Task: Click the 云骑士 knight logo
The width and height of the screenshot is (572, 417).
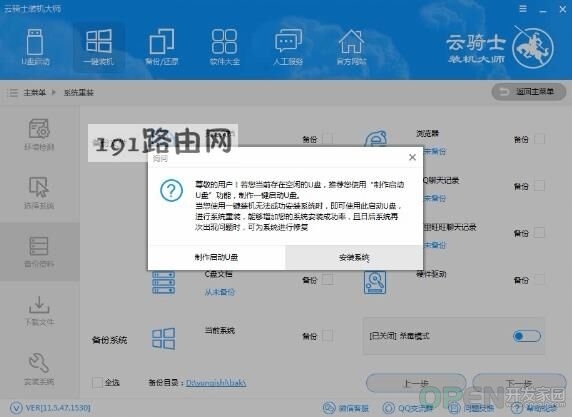Action: click(x=533, y=47)
